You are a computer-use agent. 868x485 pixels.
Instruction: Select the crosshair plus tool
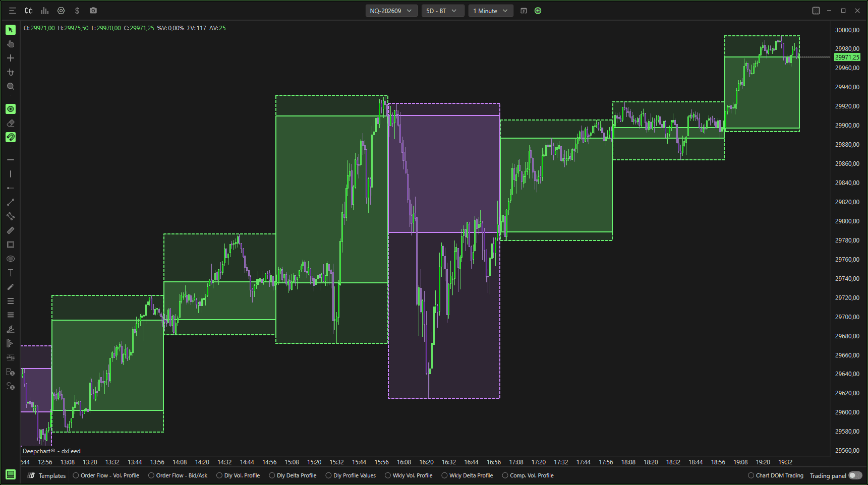pos(11,58)
